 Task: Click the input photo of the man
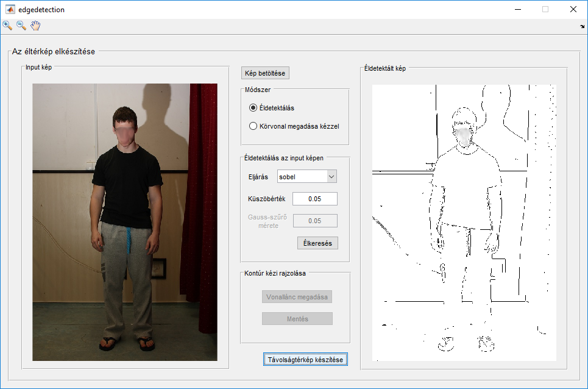coord(125,222)
